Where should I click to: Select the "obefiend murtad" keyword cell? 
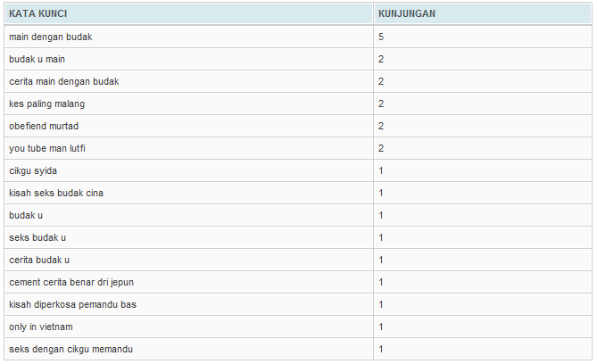pos(44,126)
